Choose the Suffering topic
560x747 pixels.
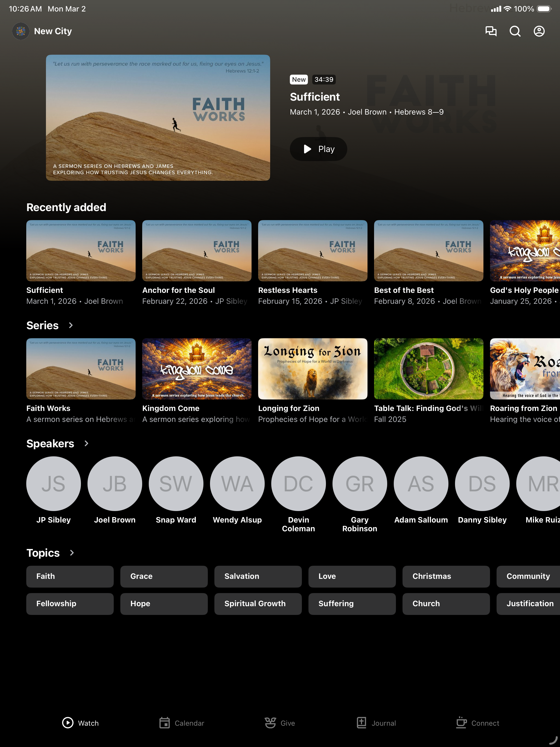[352, 604]
